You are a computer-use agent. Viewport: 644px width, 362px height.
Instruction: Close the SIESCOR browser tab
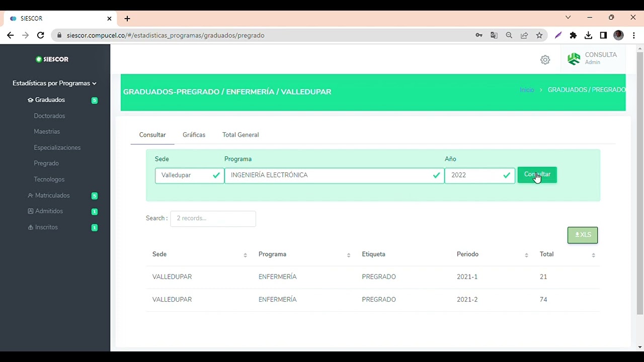point(109,19)
